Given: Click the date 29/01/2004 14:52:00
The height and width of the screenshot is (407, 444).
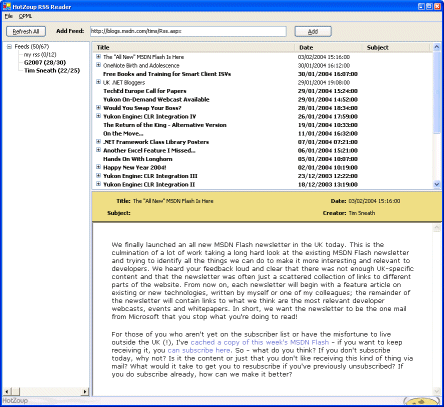Looking at the screenshot, I should pyautogui.click(x=328, y=100).
